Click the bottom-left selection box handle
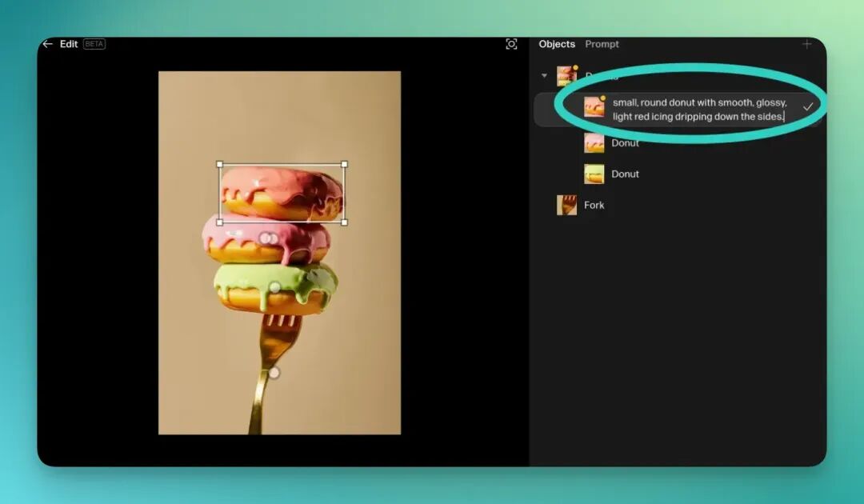This screenshot has width=864, height=504. (x=220, y=222)
